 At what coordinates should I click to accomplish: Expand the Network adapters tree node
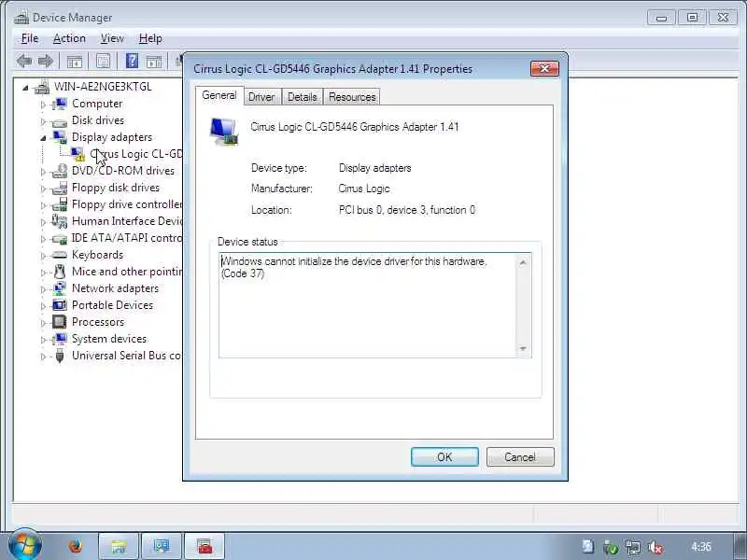click(x=43, y=289)
